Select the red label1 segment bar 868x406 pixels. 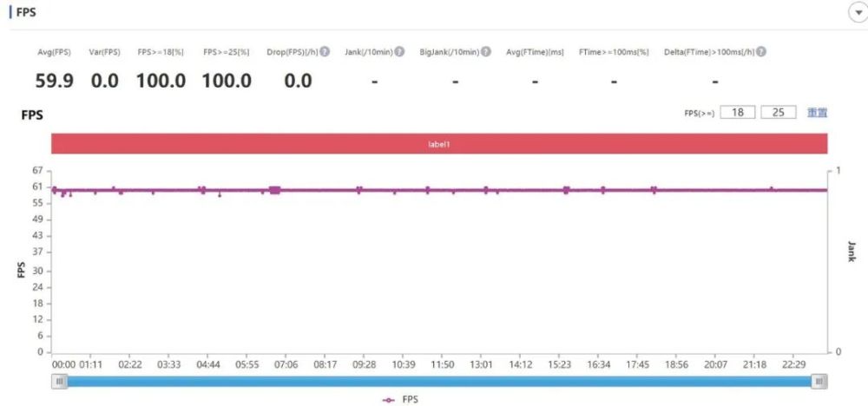(439, 143)
